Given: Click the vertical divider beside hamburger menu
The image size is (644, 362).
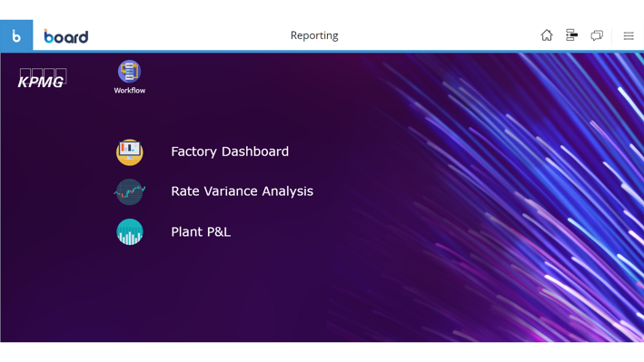Looking at the screenshot, I should tap(612, 36).
